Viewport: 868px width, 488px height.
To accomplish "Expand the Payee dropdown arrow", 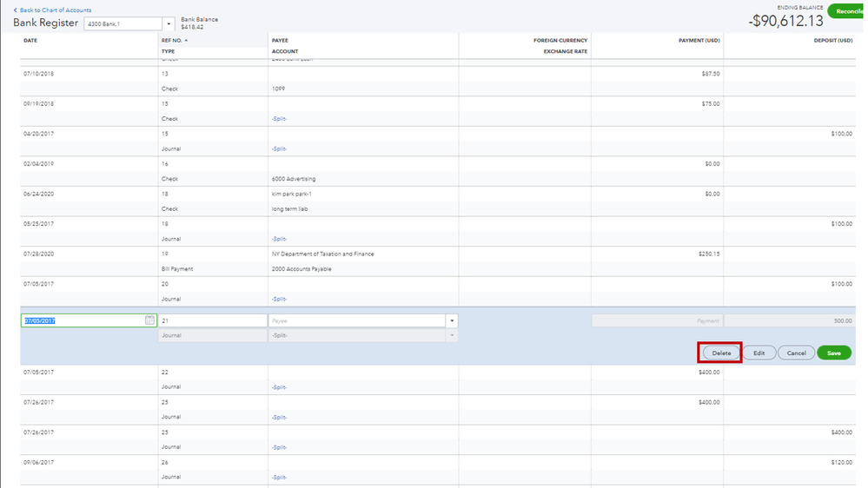I will (x=452, y=321).
